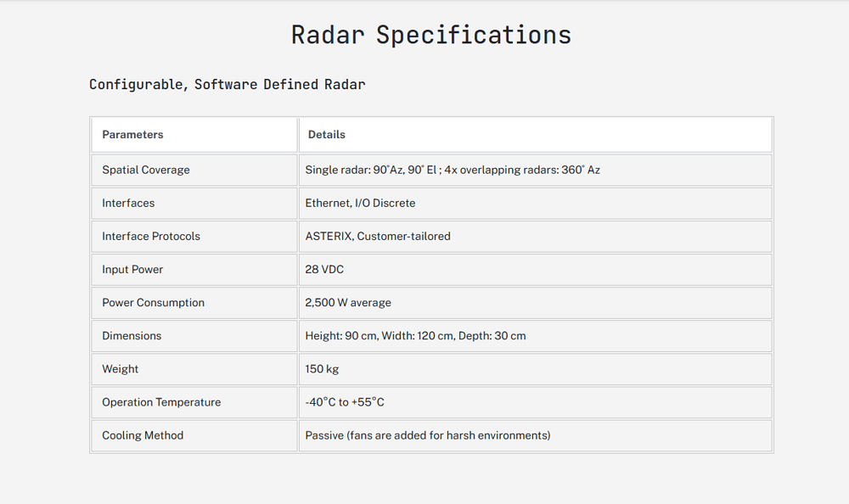Click the 150 kg value cell
Image resolution: width=849 pixels, height=504 pixels.
tap(322, 368)
